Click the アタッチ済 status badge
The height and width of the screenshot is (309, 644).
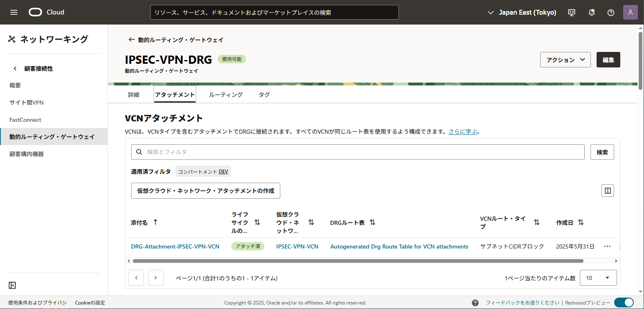[248, 246]
